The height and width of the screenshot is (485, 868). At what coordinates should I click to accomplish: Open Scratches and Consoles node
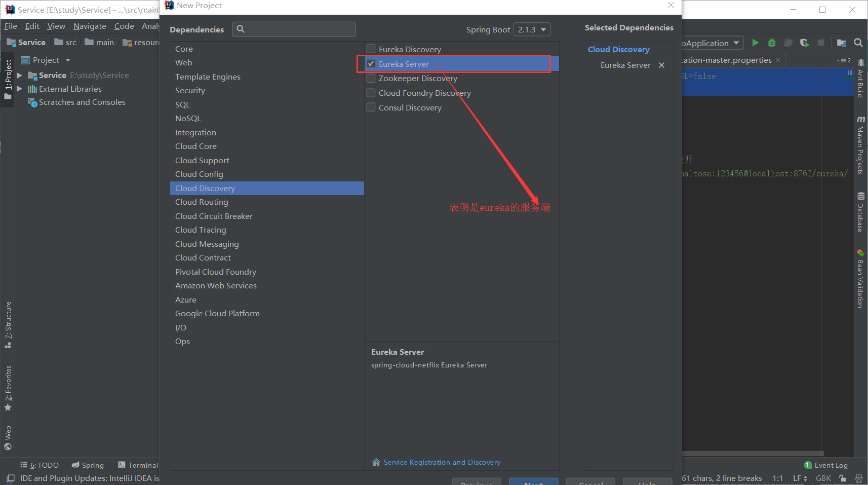(x=82, y=102)
